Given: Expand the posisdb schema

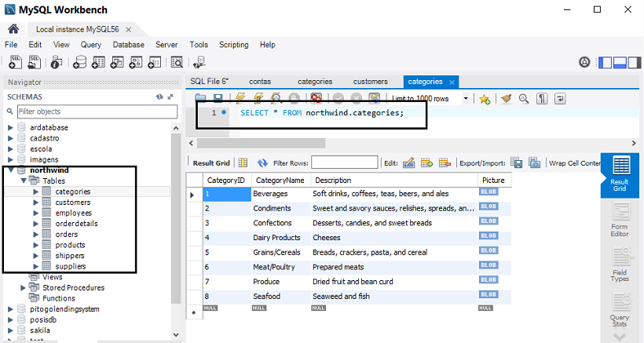Looking at the screenshot, I should click(11, 319).
